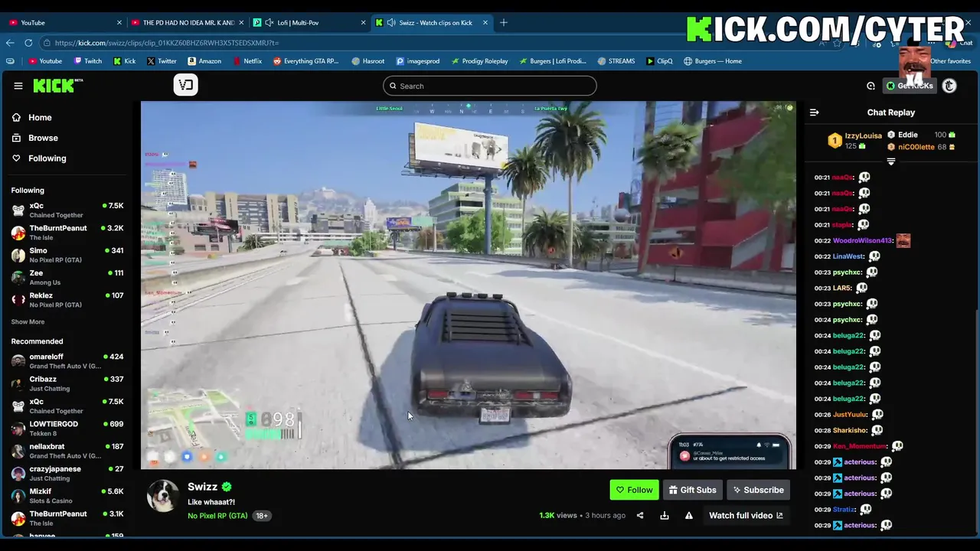Open the Prodigy Roleplay bookmark
Image resolution: width=980 pixels, height=551 pixels.
pyautogui.click(x=479, y=61)
